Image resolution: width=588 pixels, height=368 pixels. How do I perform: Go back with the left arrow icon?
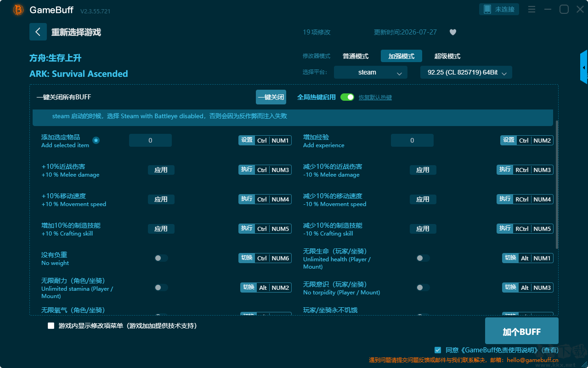(x=38, y=32)
